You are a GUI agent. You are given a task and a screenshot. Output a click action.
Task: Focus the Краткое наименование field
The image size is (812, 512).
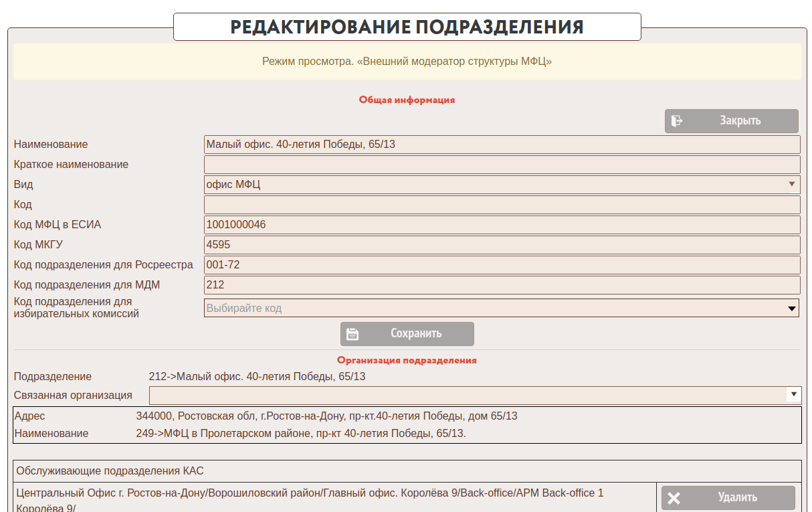pyautogui.click(x=502, y=165)
